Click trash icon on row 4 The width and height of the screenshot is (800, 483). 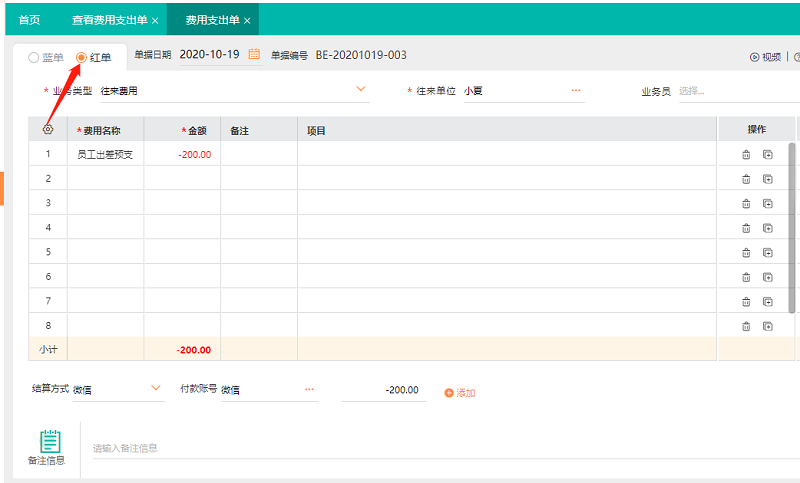746,228
